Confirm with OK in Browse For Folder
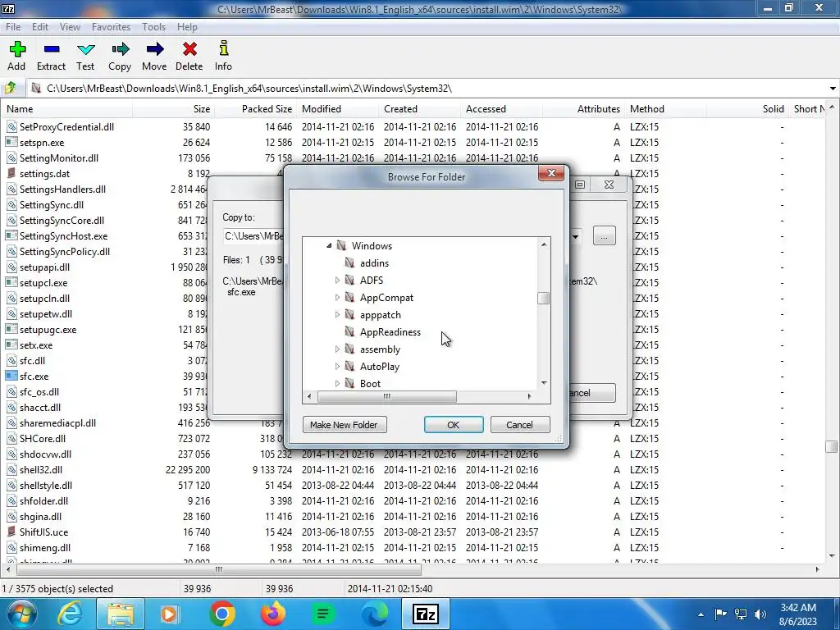Screen dimensions: 840x630 click(453, 425)
